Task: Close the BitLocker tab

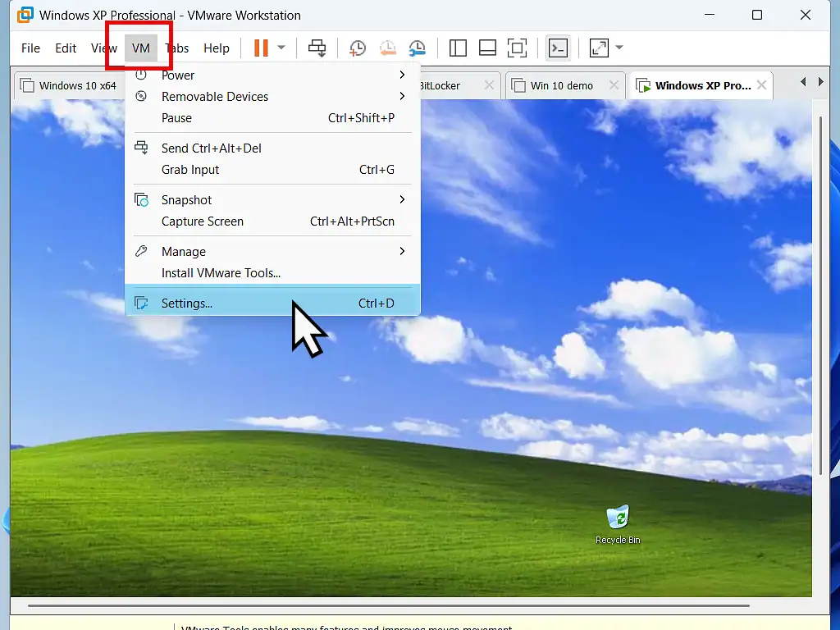Action: [489, 85]
